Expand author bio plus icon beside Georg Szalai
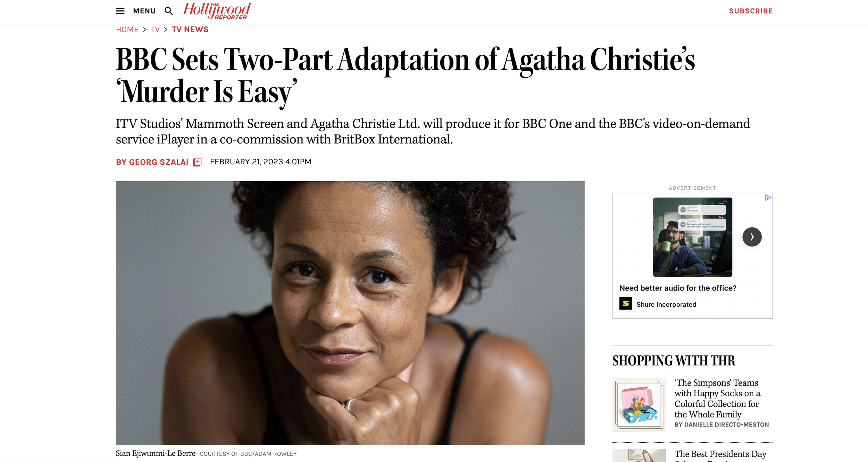Viewport: 868px width, 462px height. click(197, 162)
